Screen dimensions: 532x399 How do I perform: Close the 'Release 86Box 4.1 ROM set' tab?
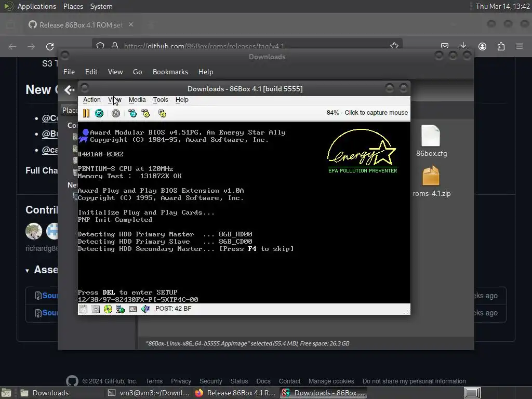pos(131,25)
